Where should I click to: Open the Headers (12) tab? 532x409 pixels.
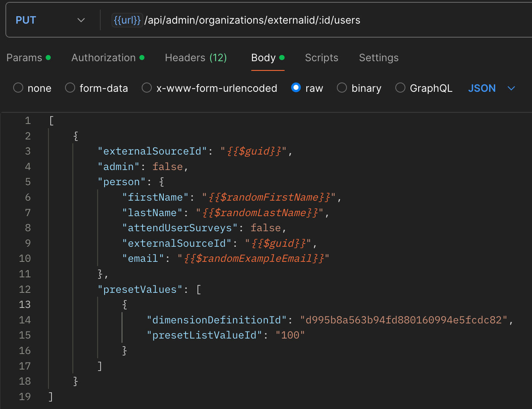[x=196, y=58]
